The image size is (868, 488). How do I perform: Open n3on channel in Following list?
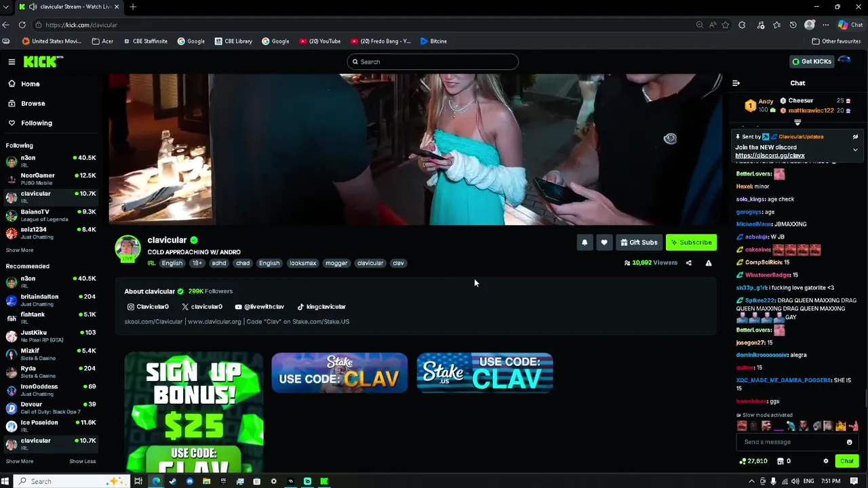point(51,161)
